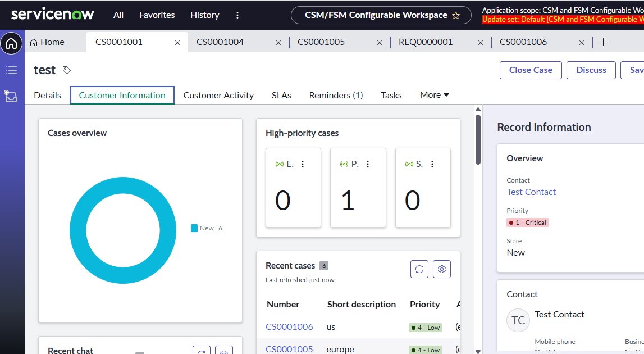Image resolution: width=644 pixels, height=354 pixels.
Task: Close the CS0001001 tab
Action: 177,42
